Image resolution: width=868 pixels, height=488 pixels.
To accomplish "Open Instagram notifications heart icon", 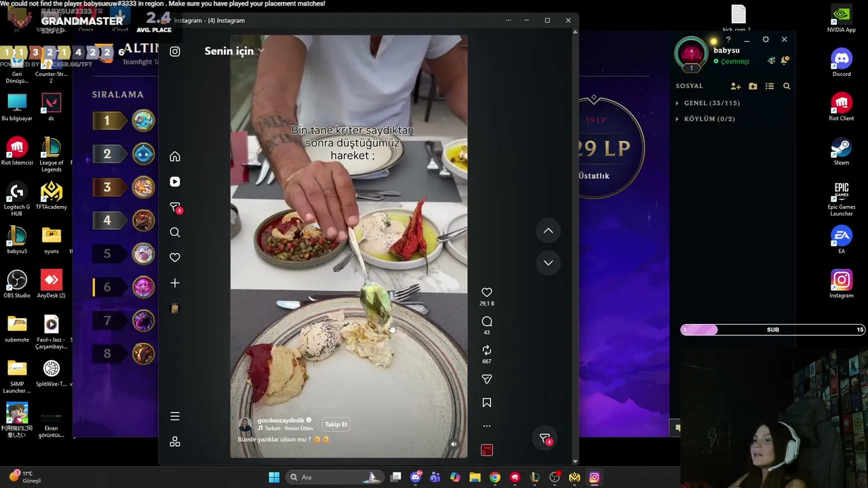I will pyautogui.click(x=175, y=258).
